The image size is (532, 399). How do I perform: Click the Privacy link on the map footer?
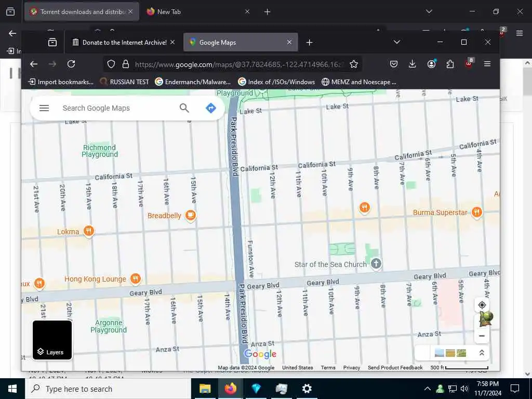pos(352,367)
